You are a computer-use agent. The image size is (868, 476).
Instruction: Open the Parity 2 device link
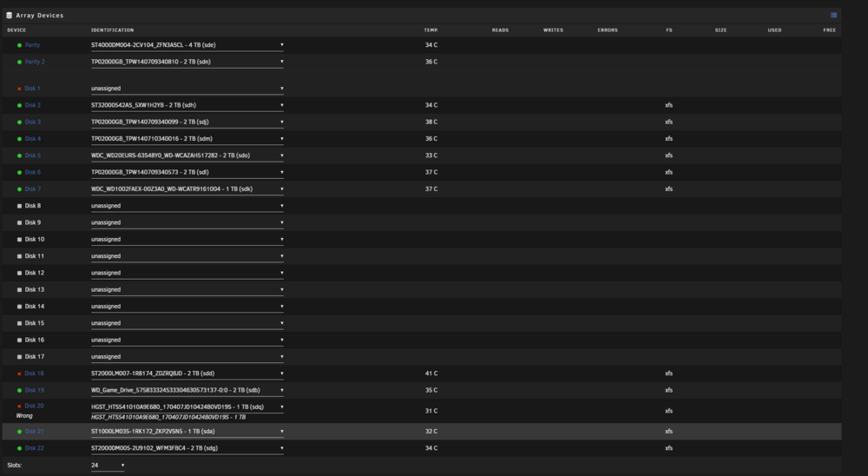click(35, 62)
